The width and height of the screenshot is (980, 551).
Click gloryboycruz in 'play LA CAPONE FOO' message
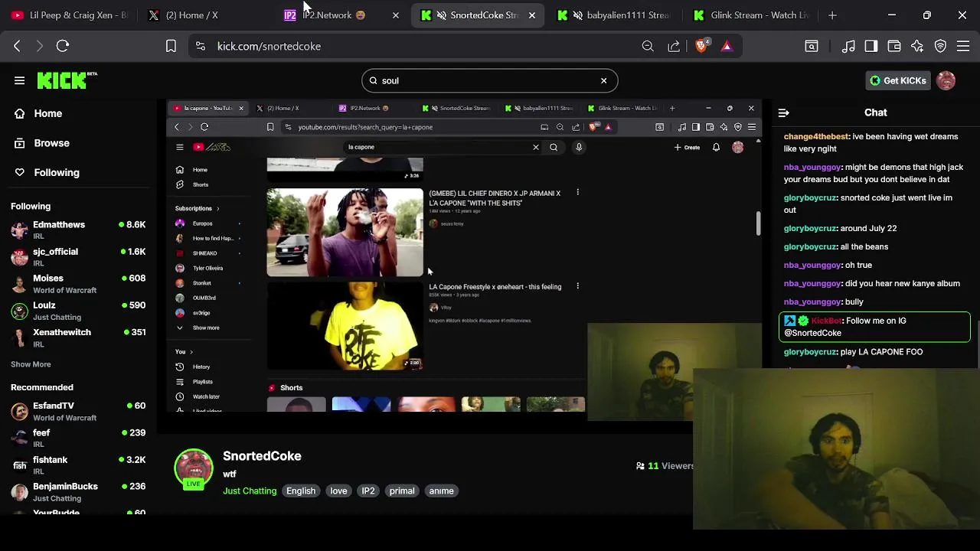click(810, 352)
